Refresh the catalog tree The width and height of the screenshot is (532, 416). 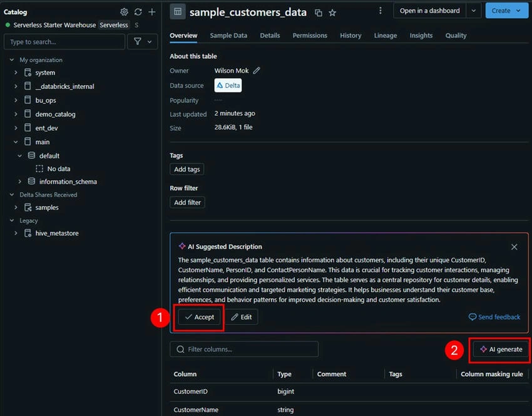coord(138,12)
